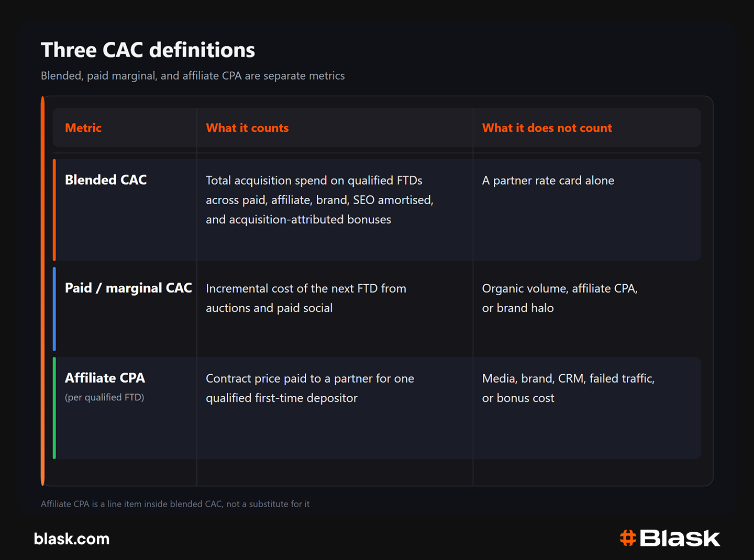
Task: Click the Blask logo at bottom right
Action: point(670,538)
